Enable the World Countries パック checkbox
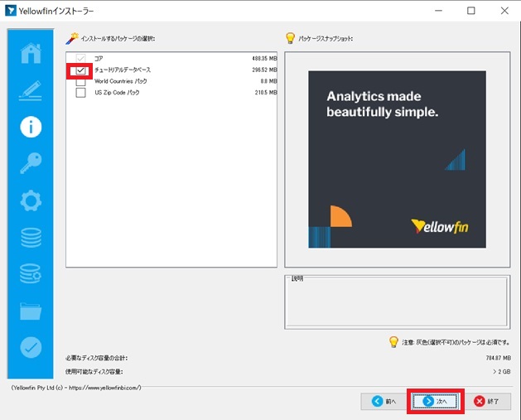This screenshot has height=420, width=521. pyautogui.click(x=80, y=81)
